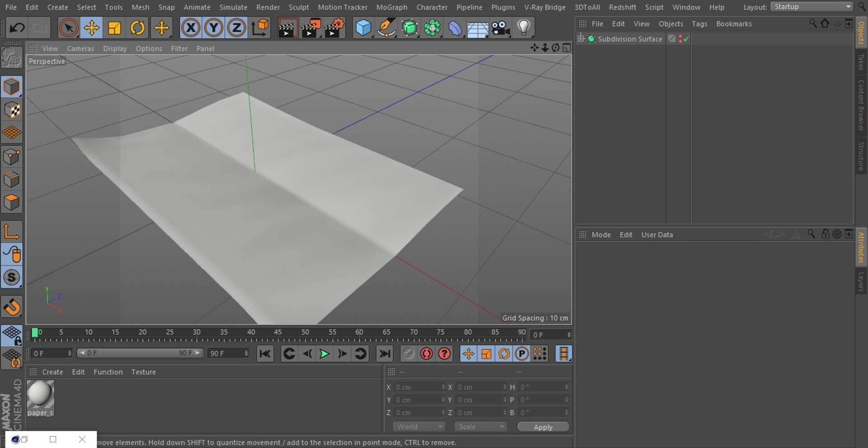Click the start frame 0 F stepper
Image resolution: width=868 pixels, height=448 pixels.
(70, 353)
